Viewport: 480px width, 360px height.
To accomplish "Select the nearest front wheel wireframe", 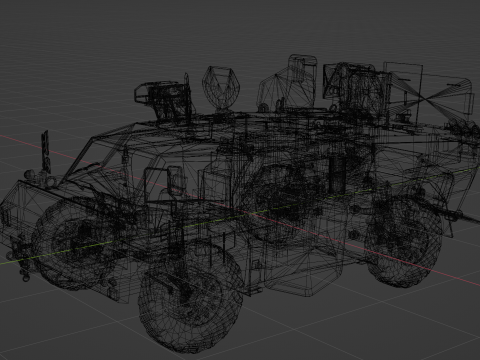I will coord(191,297).
